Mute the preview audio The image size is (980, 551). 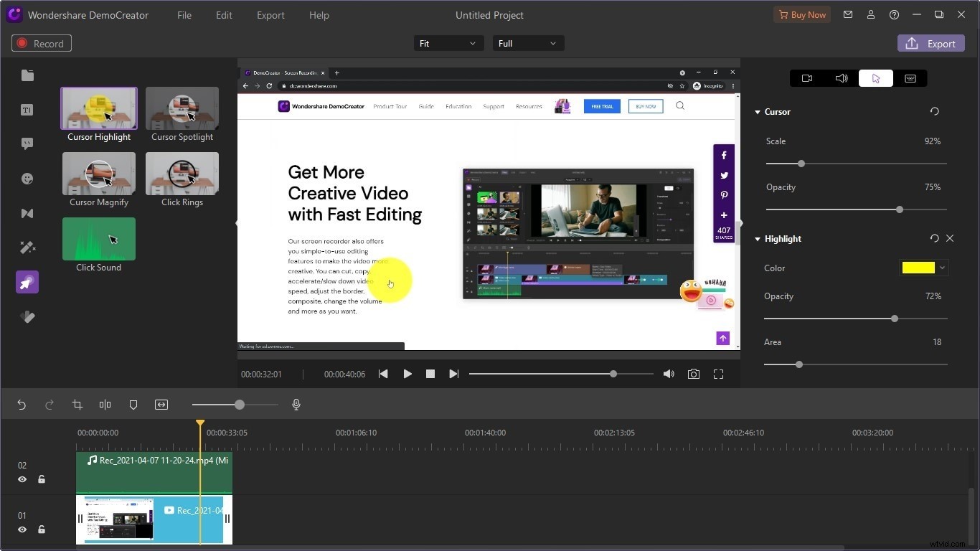point(668,374)
